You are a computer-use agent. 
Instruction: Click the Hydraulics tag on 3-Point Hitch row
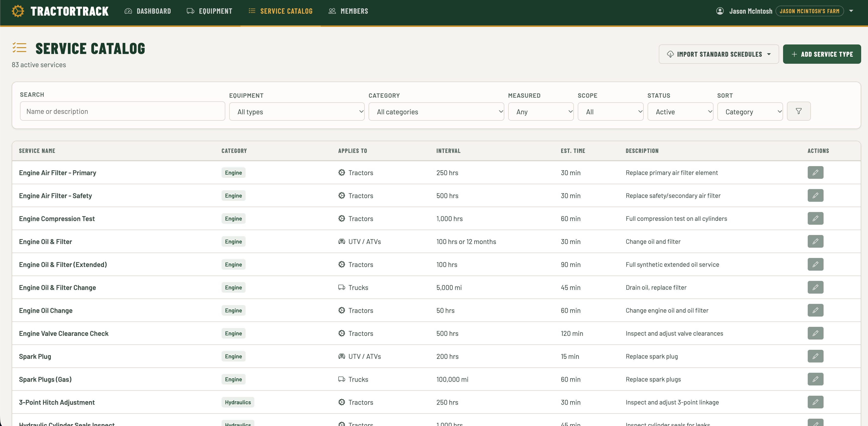pyautogui.click(x=238, y=402)
